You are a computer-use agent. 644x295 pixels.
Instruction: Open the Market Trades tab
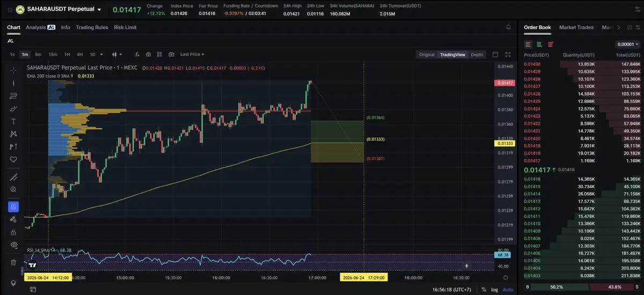click(576, 27)
